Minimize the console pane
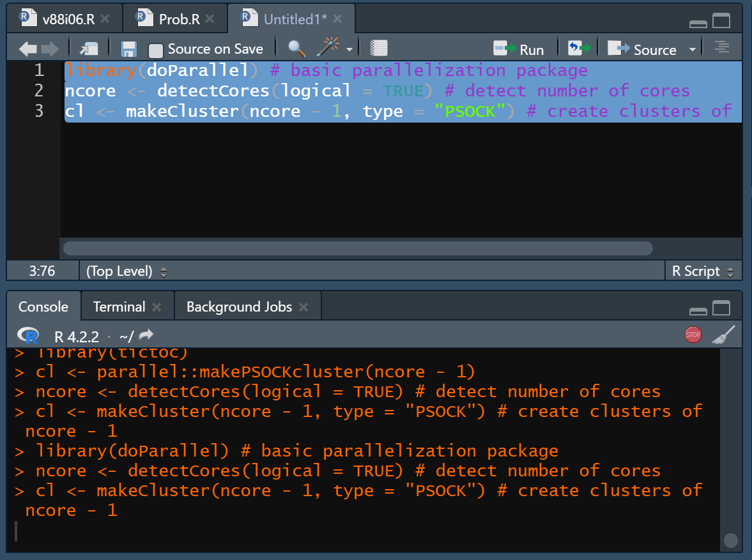The image size is (752, 560). coord(698,311)
